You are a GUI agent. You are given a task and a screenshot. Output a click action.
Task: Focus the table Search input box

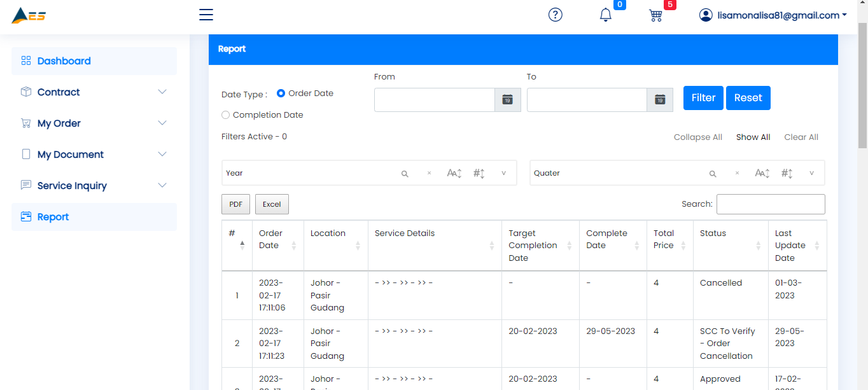pos(771,204)
